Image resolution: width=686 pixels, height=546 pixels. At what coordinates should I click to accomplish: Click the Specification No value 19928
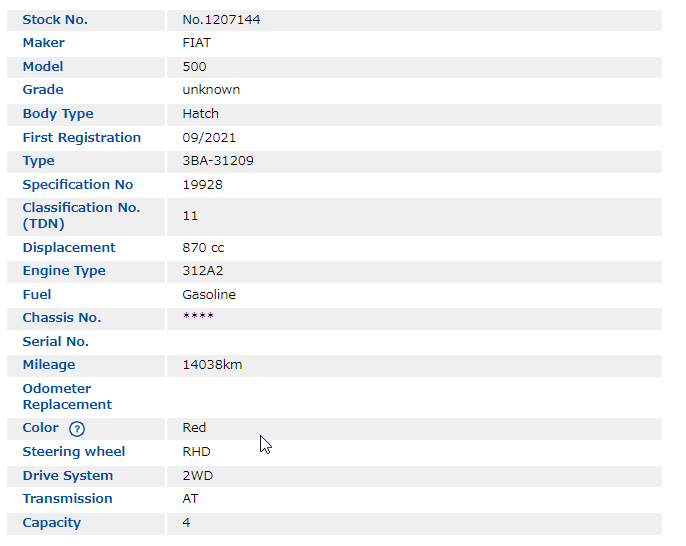click(x=202, y=185)
